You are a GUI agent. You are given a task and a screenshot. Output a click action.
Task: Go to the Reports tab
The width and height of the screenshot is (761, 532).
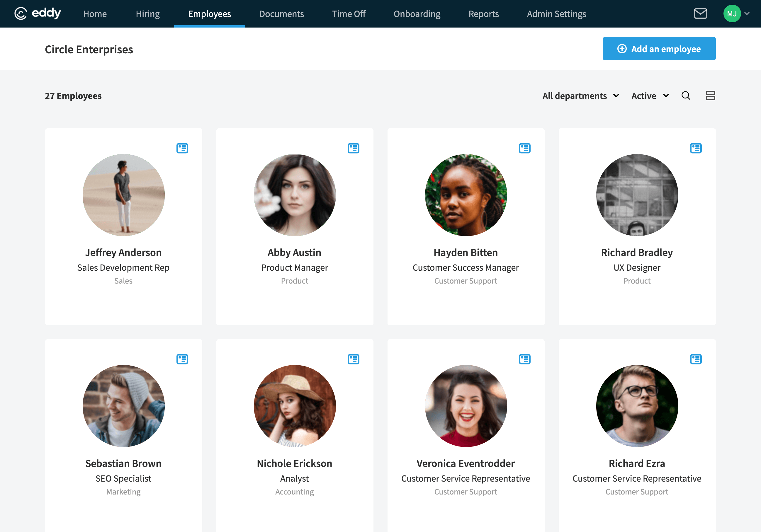484,13
